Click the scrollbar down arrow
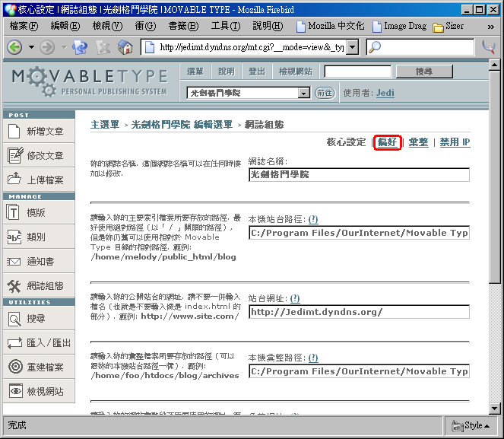504x439 pixels. (494, 409)
